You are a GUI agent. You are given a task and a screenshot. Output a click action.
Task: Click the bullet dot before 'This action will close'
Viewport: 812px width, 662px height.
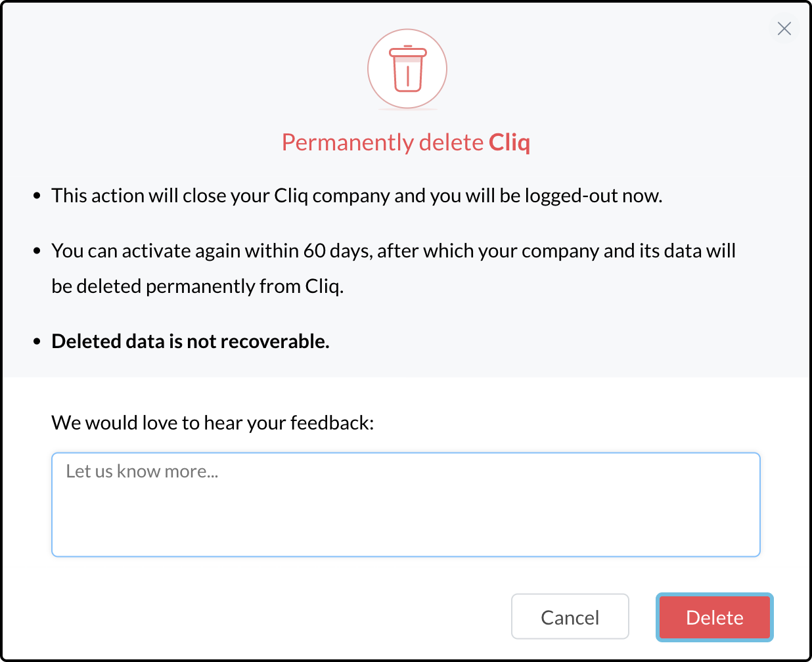point(37,196)
